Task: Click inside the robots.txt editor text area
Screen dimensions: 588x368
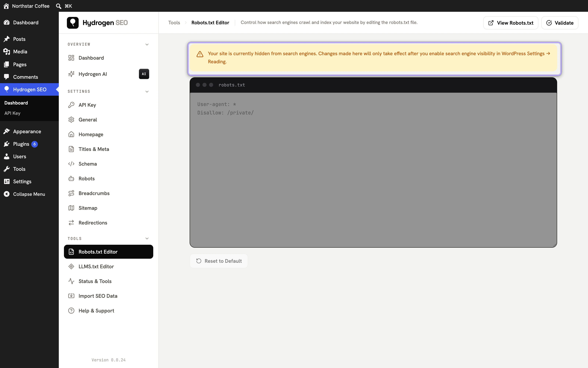Action: pos(373,170)
